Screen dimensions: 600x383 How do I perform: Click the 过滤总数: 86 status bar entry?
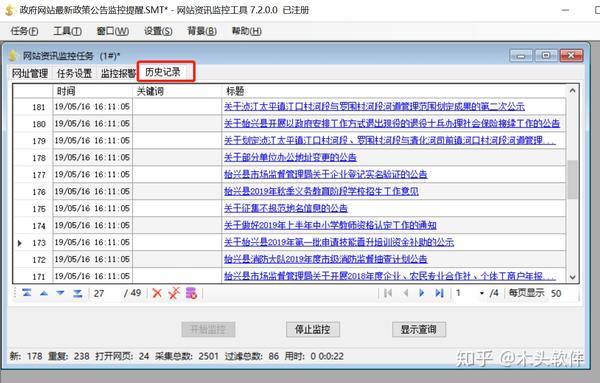[x=251, y=356]
